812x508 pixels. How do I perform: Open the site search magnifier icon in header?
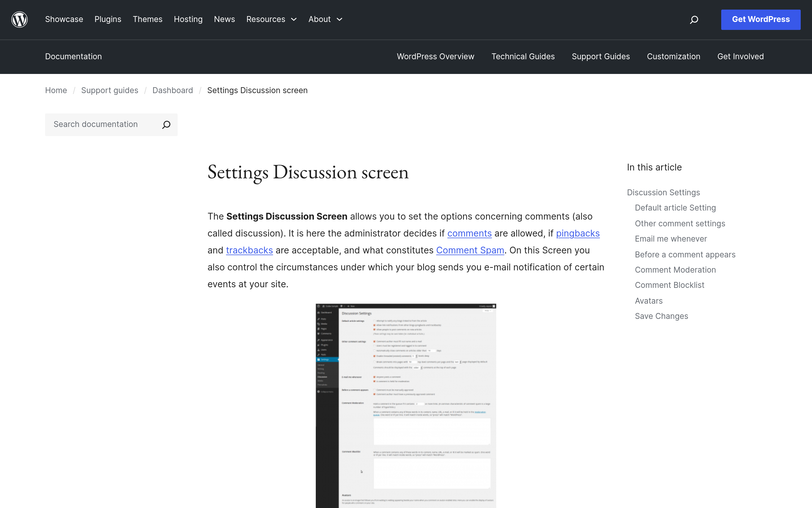coord(694,20)
